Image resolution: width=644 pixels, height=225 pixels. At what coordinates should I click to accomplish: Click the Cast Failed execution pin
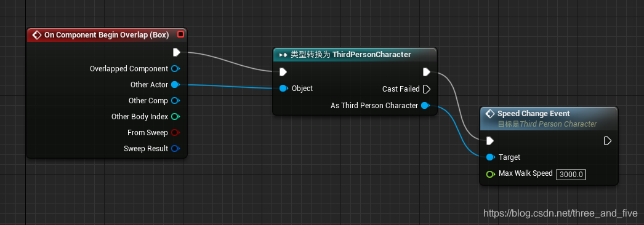427,89
